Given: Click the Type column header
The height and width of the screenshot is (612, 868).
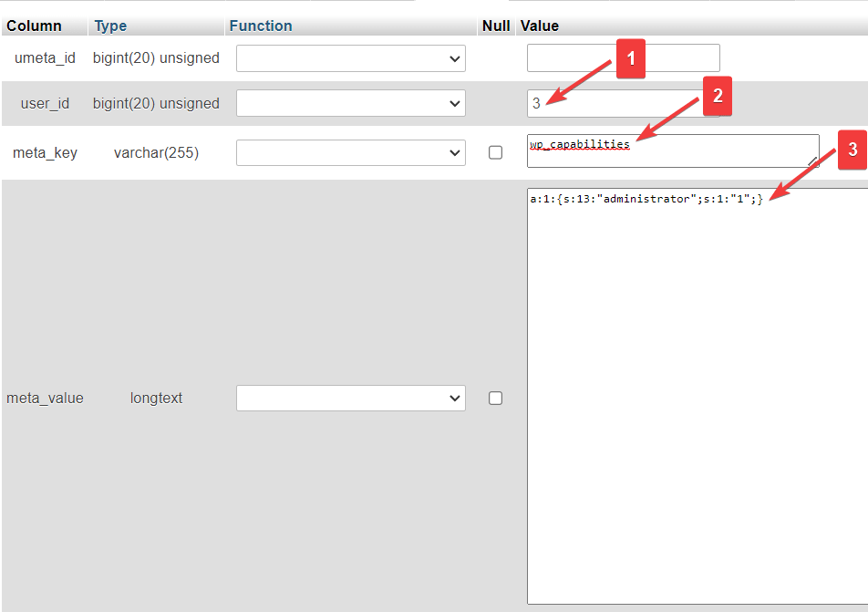Looking at the screenshot, I should point(110,26).
